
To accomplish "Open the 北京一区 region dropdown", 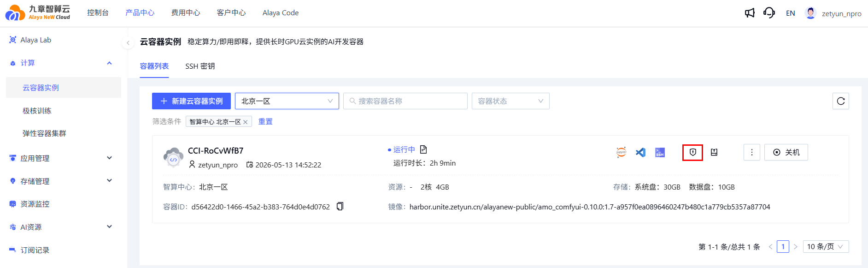I will click(x=287, y=101).
